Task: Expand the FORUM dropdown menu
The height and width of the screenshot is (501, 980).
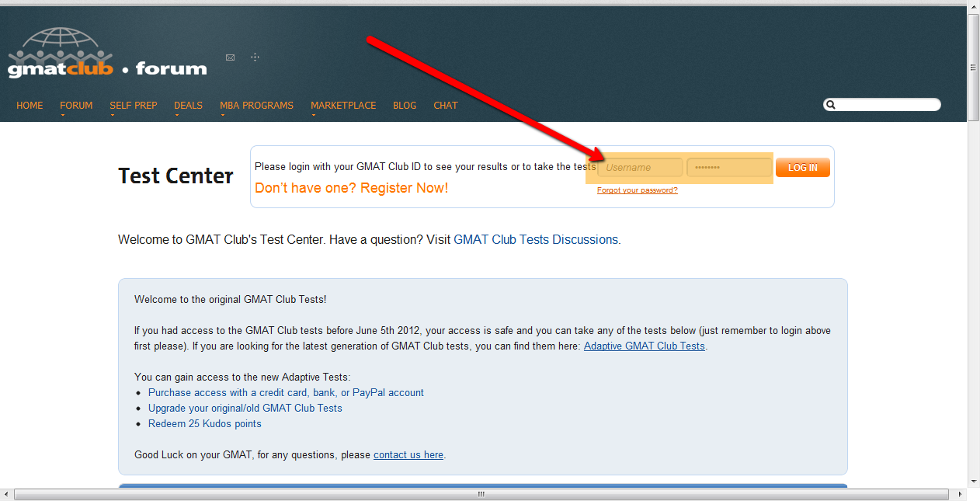Action: pos(75,106)
